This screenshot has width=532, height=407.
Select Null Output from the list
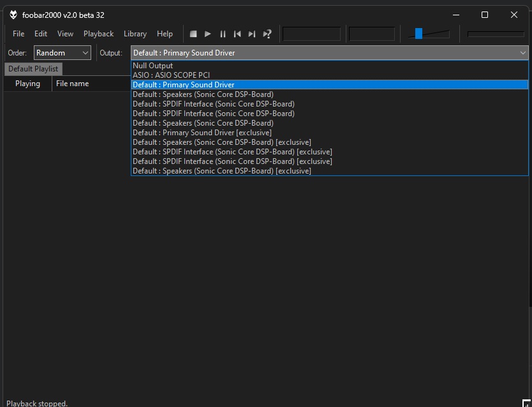click(x=153, y=66)
